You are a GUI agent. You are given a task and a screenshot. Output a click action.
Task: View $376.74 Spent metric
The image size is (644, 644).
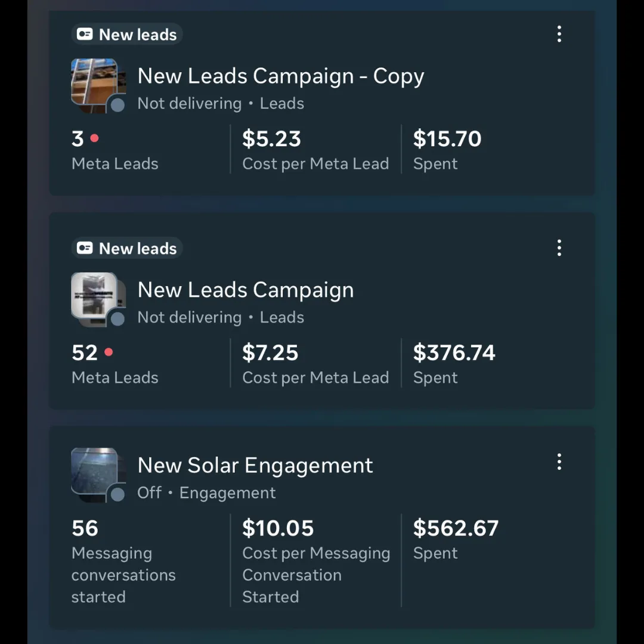pos(454,364)
